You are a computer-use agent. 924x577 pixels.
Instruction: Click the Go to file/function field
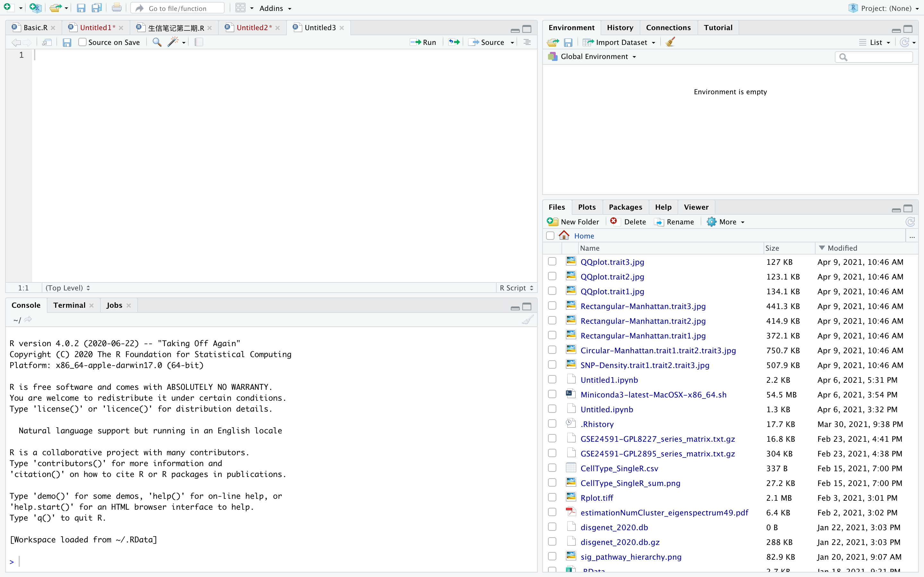click(178, 8)
